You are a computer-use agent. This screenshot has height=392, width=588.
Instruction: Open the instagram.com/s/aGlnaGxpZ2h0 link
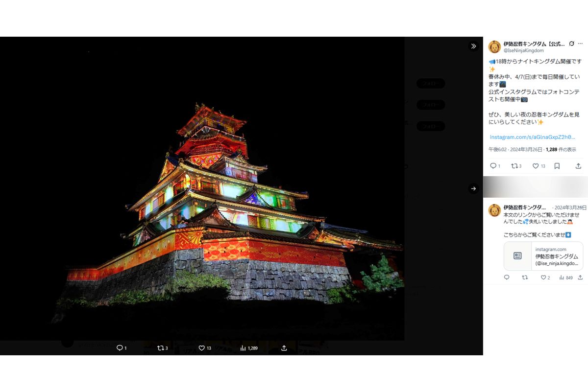point(532,137)
